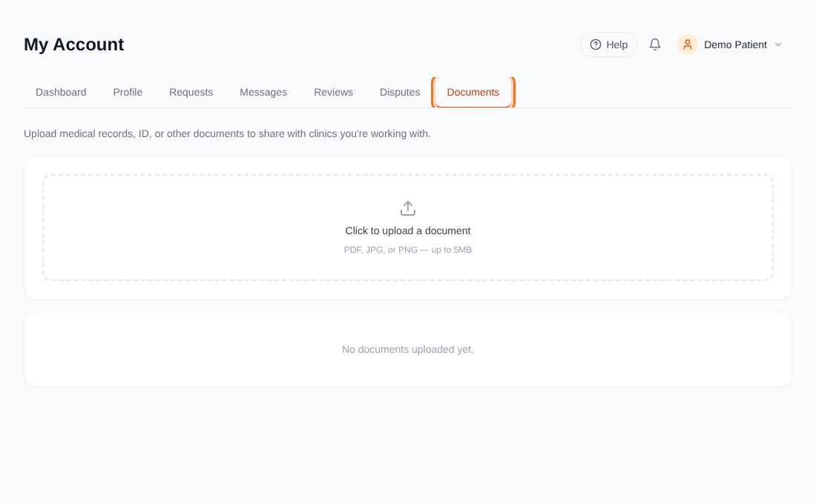The width and height of the screenshot is (816, 504).
Task: Click the 'PDF, JPG, or PNG — up to 5MB' hint
Action: tap(408, 250)
